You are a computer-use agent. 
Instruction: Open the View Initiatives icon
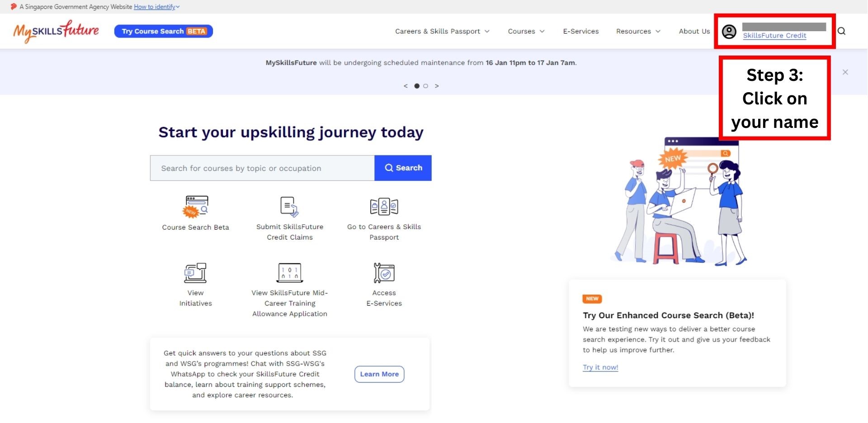coord(195,273)
